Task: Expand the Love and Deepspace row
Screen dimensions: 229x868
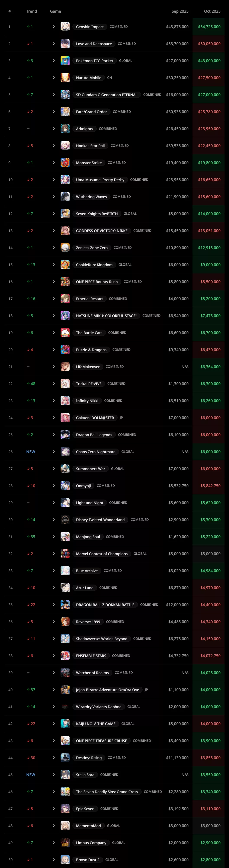Action: [54, 44]
